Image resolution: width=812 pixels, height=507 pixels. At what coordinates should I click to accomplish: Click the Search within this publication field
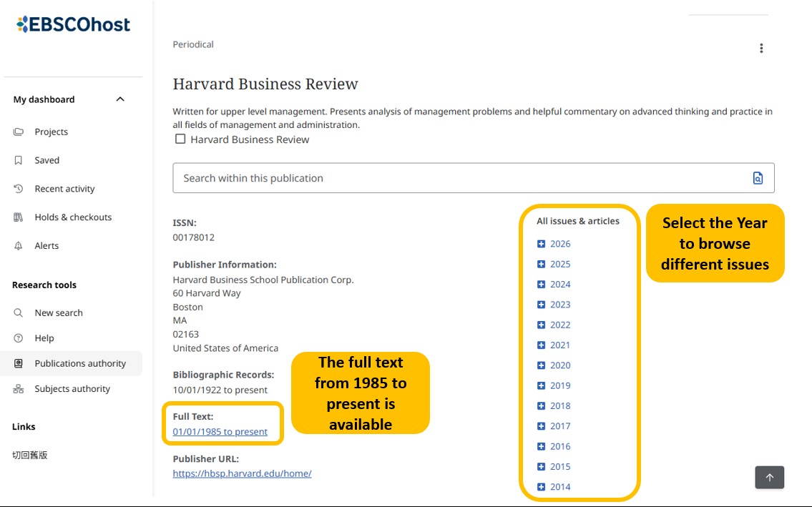tap(458, 178)
